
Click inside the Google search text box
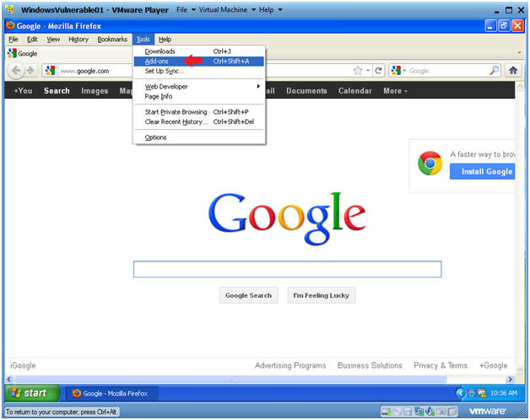pyautogui.click(x=287, y=269)
